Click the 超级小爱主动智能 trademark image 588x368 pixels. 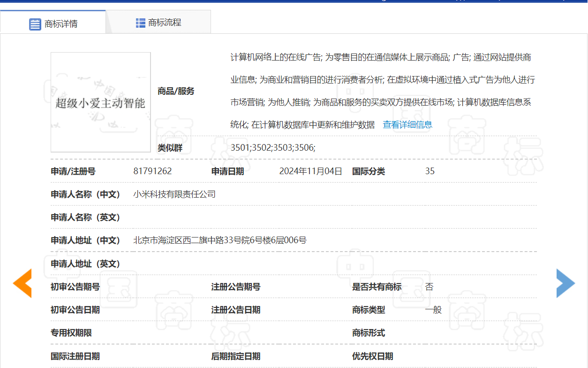click(101, 102)
